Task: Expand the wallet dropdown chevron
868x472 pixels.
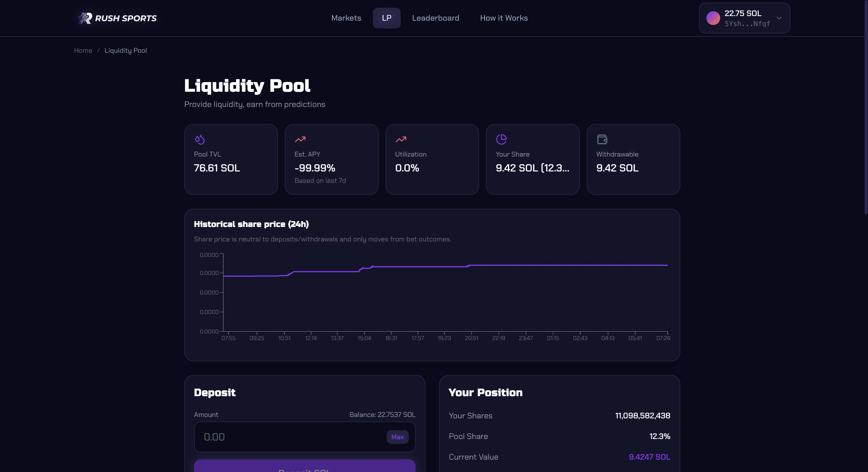Action: click(779, 18)
